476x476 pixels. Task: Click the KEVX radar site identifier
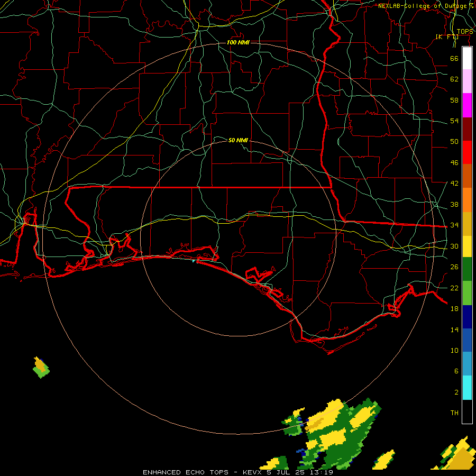252,472
